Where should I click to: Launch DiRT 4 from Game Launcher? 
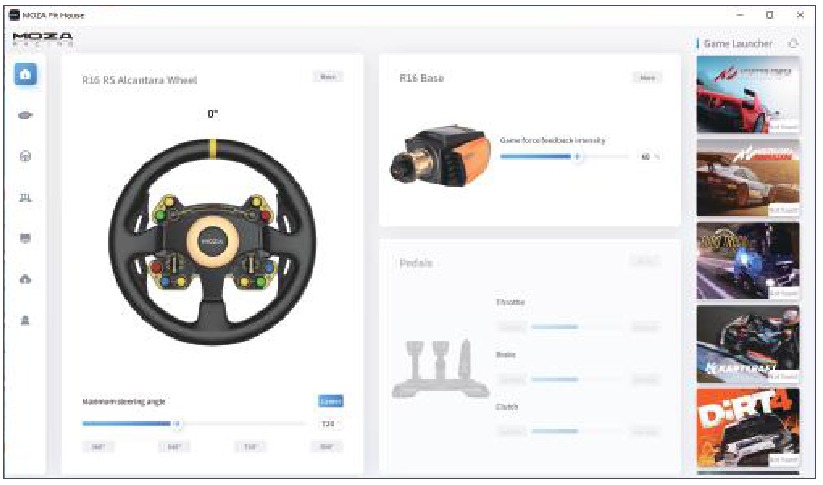click(748, 427)
